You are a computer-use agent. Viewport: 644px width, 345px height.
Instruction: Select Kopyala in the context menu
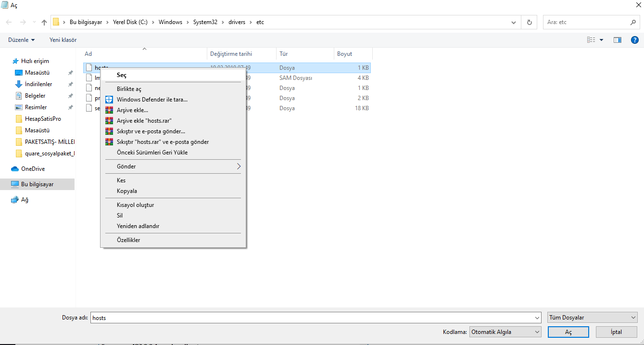[x=127, y=191]
